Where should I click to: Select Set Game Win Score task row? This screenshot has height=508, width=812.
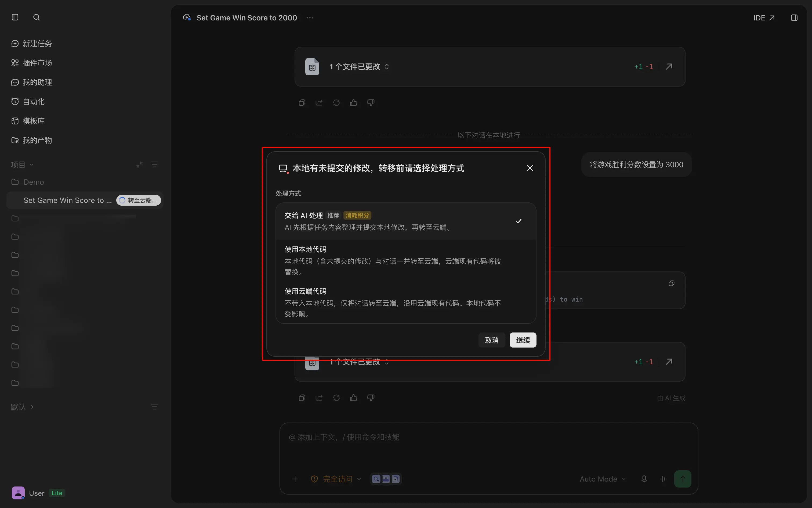[85, 200]
